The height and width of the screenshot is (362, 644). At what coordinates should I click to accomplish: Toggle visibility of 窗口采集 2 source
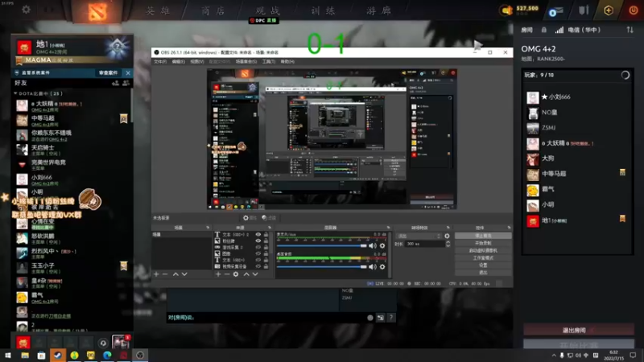pyautogui.click(x=258, y=247)
